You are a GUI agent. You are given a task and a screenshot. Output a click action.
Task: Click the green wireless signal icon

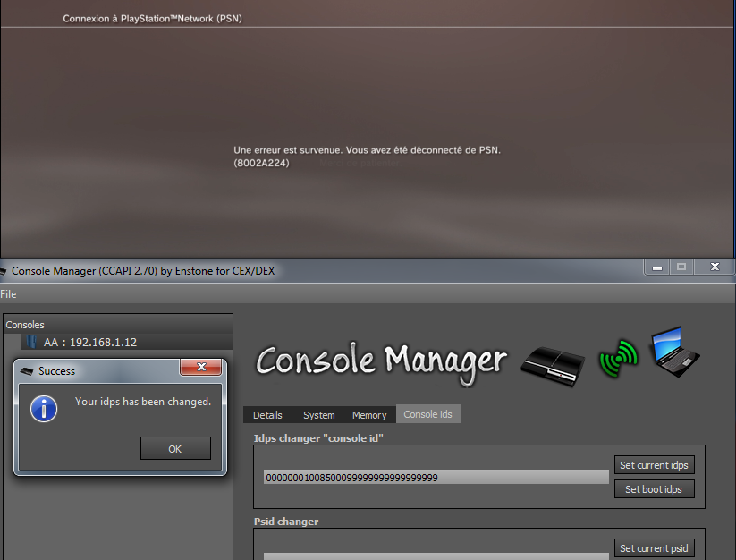click(x=619, y=358)
